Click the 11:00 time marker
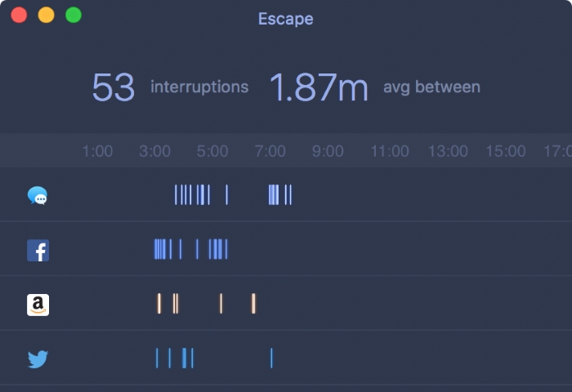 point(390,151)
